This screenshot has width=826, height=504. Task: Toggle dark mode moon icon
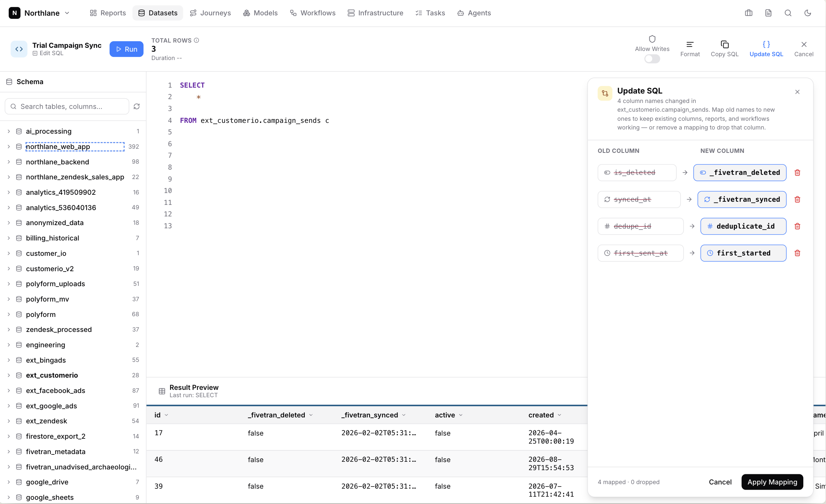(807, 13)
